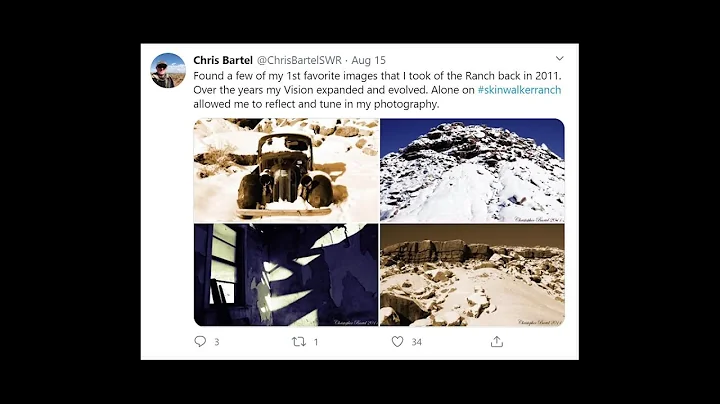Expand the tweet options chevron
The height and width of the screenshot is (404, 720).
click(559, 58)
